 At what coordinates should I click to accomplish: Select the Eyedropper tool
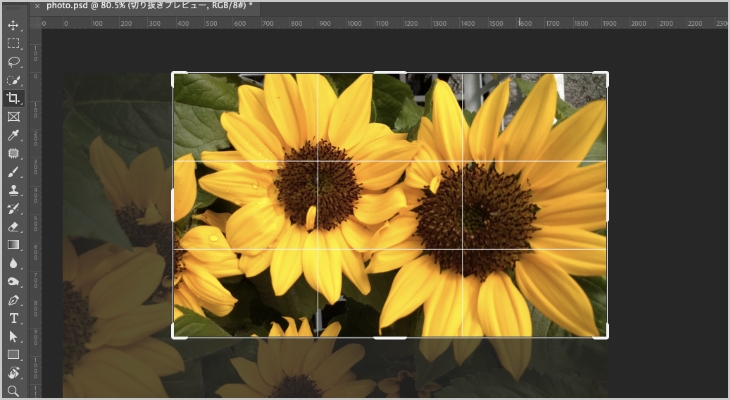[14, 135]
